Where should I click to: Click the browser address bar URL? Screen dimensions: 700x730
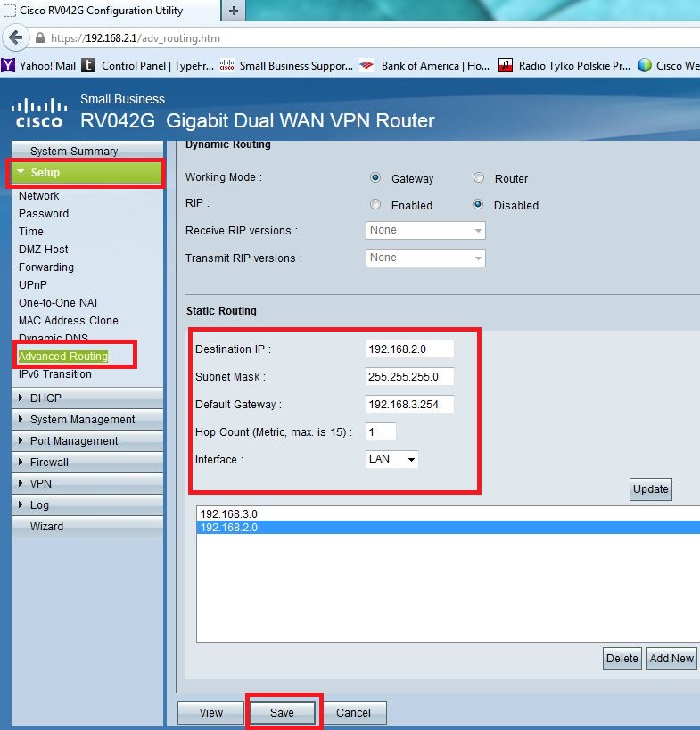(x=135, y=38)
